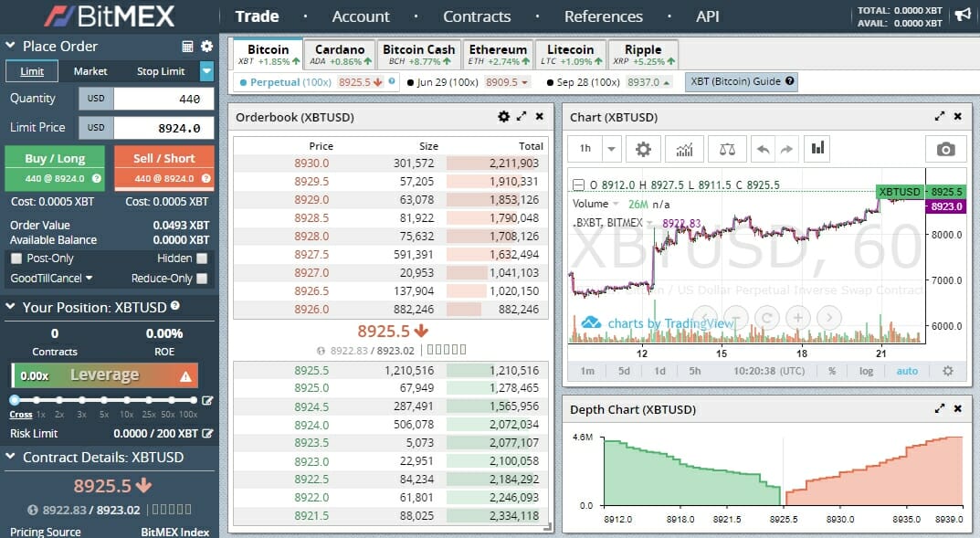Image resolution: width=980 pixels, height=538 pixels.
Task: Open Place Order settings gear
Action: (207, 47)
